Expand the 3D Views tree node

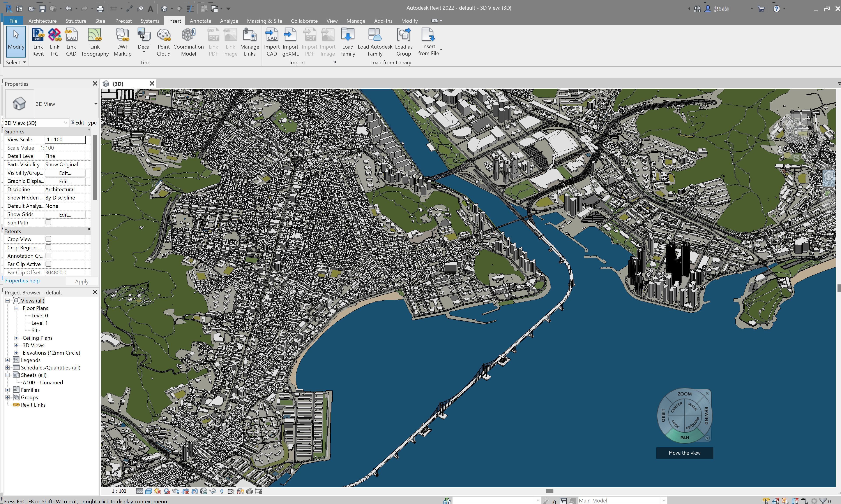pos(16,345)
